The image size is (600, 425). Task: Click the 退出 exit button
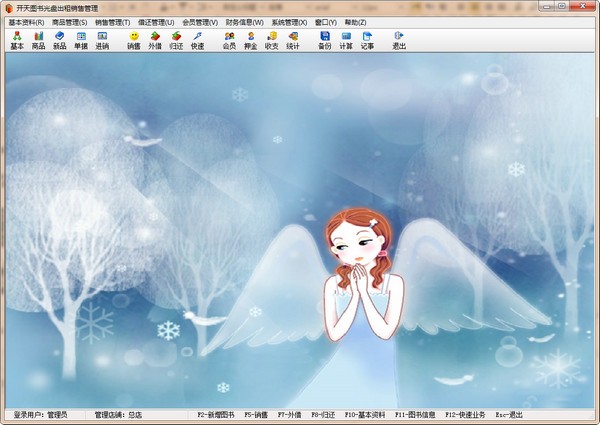point(399,40)
